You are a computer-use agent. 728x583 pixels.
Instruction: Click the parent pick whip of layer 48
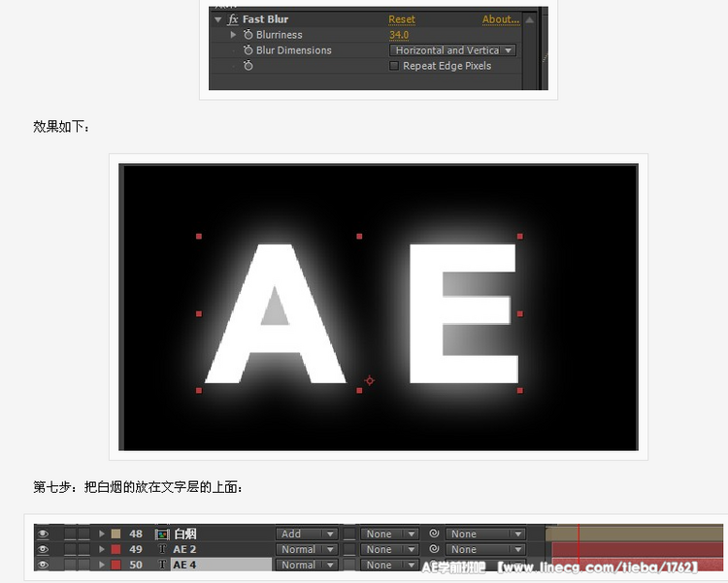(x=434, y=534)
